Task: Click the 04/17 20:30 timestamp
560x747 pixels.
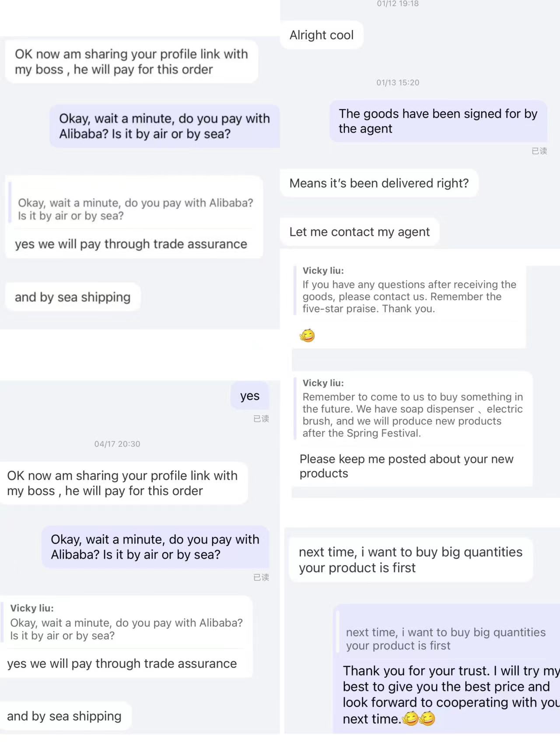Action: 117,444
